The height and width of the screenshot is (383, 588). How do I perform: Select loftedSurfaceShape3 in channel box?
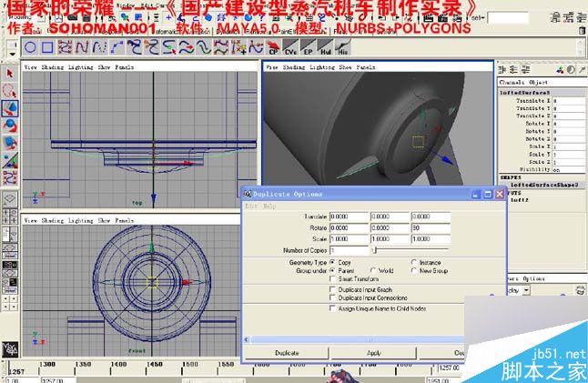pyautogui.click(x=544, y=185)
